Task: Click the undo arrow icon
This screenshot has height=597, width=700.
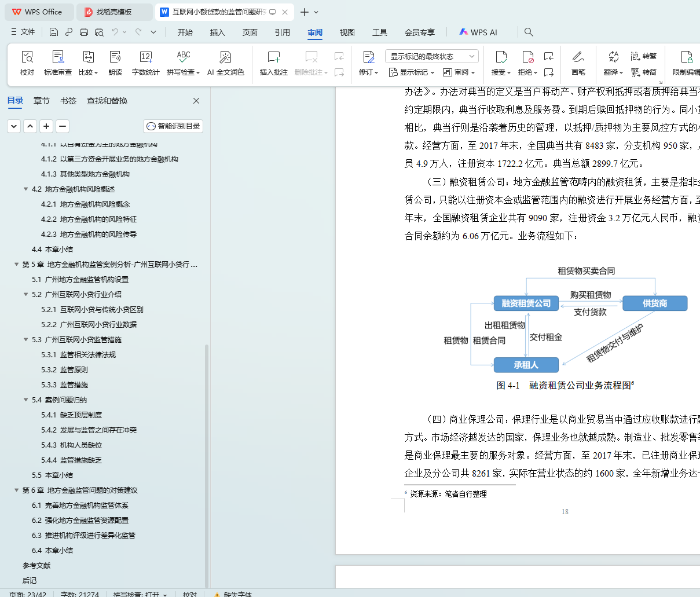Action: 115,32
